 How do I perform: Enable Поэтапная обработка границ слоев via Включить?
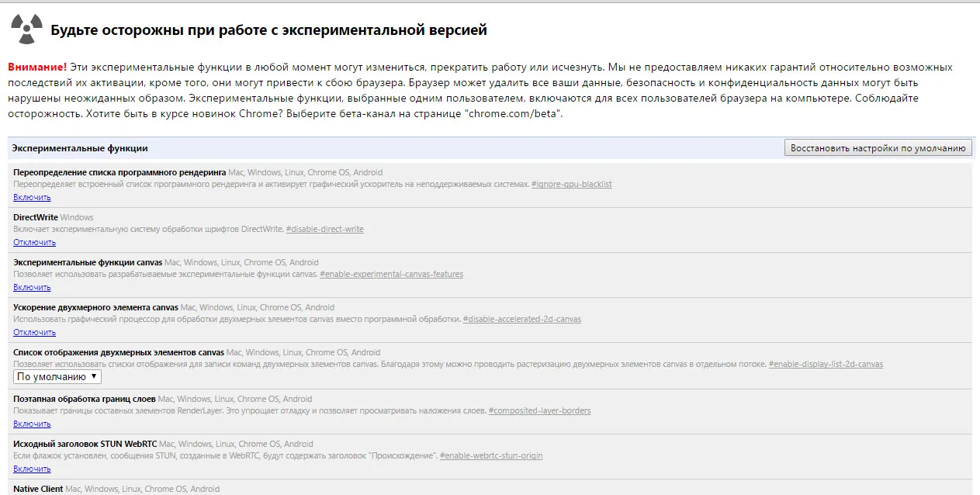[x=32, y=424]
